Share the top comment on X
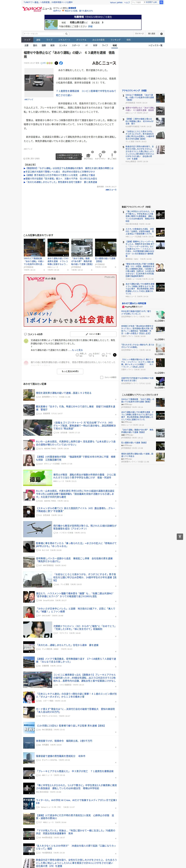 [115, 355]
